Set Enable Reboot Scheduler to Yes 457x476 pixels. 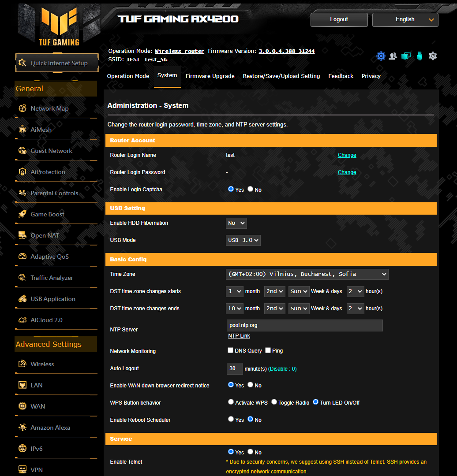[231, 419]
